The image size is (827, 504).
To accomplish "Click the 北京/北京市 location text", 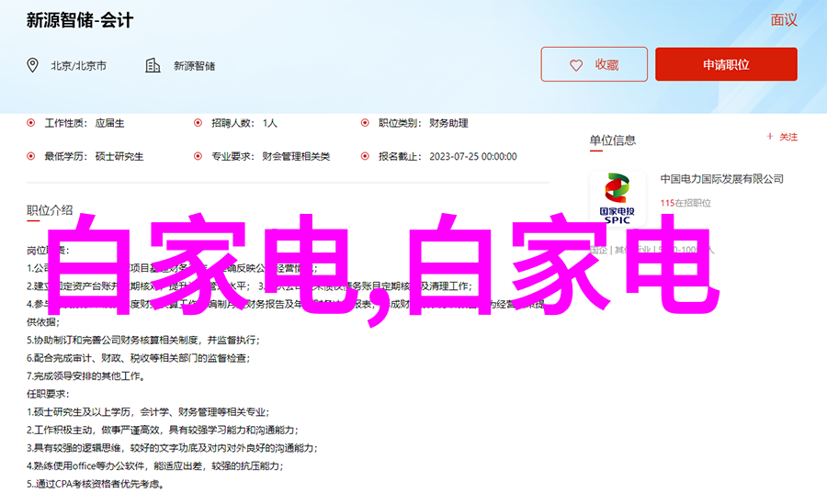I will coord(79,66).
